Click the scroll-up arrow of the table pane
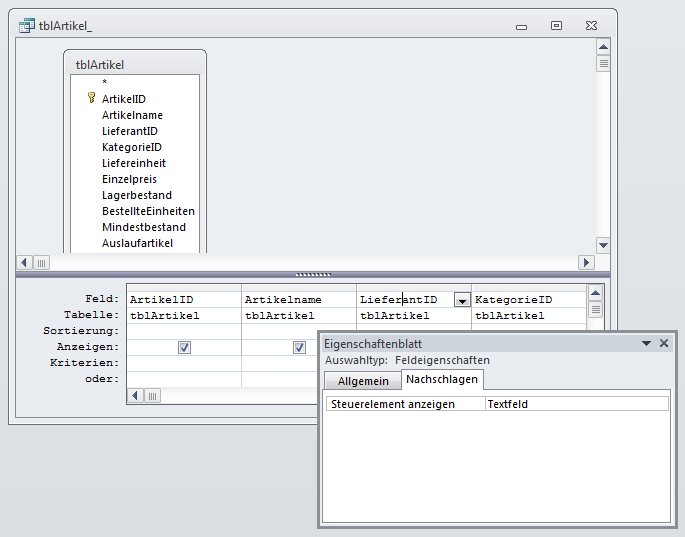The width and height of the screenshot is (685, 537). (602, 46)
